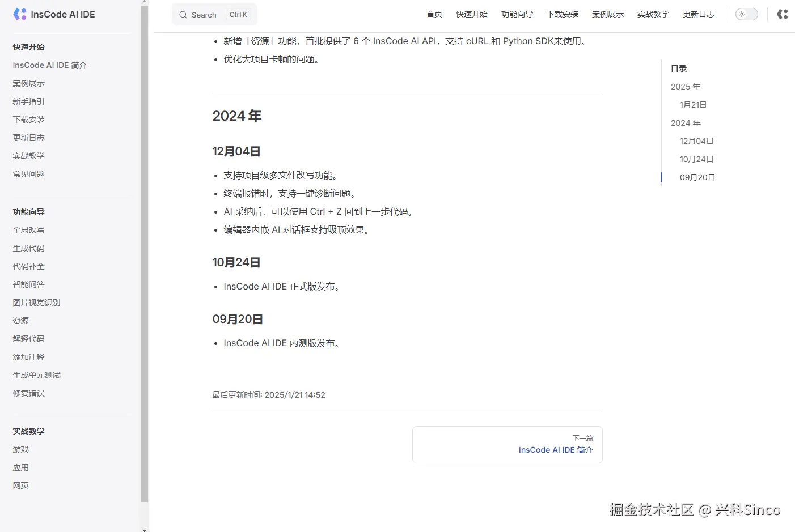Open the 首页 navigation item

434,14
